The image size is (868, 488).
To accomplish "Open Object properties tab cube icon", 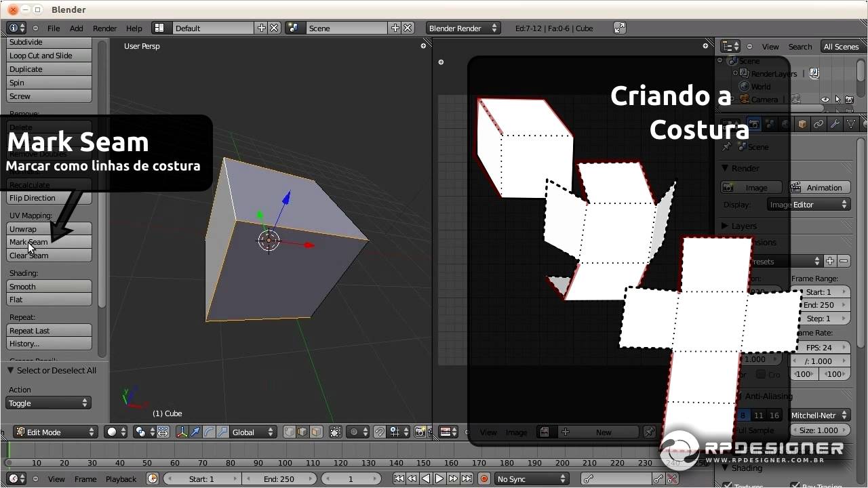I will 803,124.
